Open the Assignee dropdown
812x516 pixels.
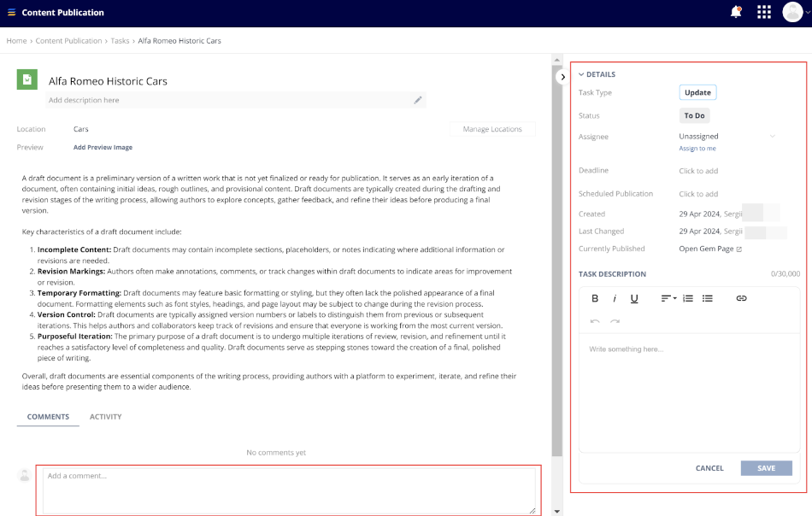(727, 136)
